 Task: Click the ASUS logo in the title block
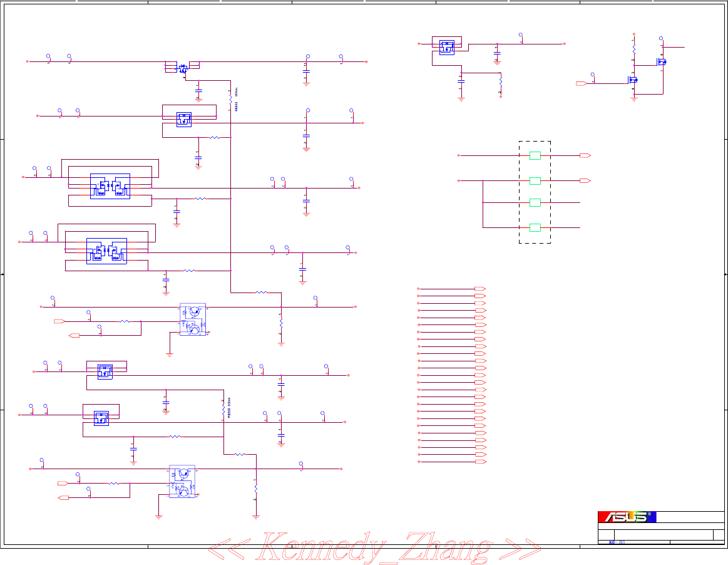(627, 517)
